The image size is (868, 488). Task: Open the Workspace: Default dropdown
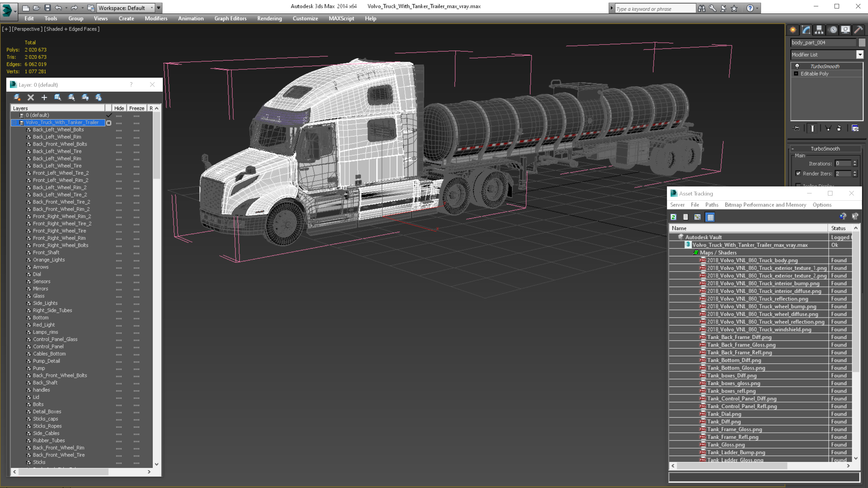tap(126, 8)
